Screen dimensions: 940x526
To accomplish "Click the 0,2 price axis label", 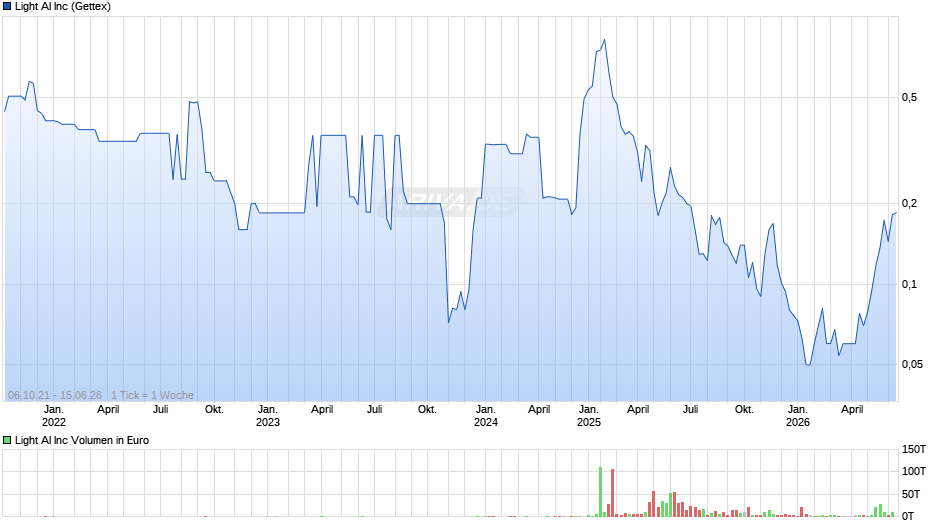I will [909, 203].
